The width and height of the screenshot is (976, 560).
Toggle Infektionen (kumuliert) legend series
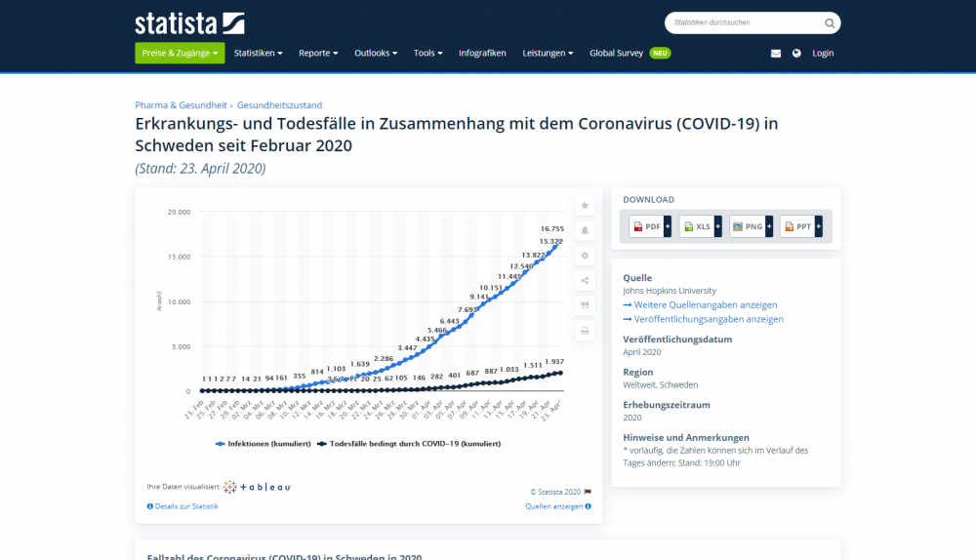tap(262, 443)
